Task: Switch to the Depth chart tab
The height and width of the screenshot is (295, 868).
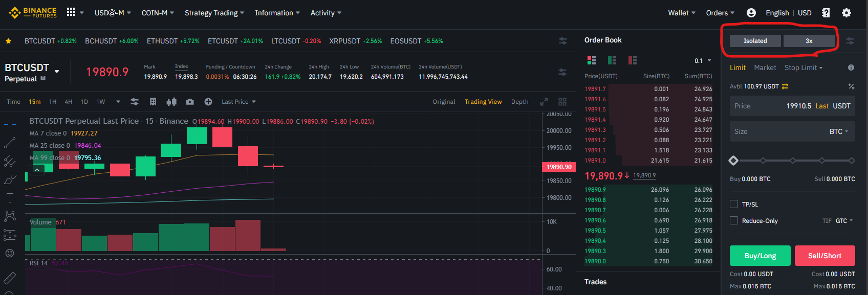Action: pos(519,102)
